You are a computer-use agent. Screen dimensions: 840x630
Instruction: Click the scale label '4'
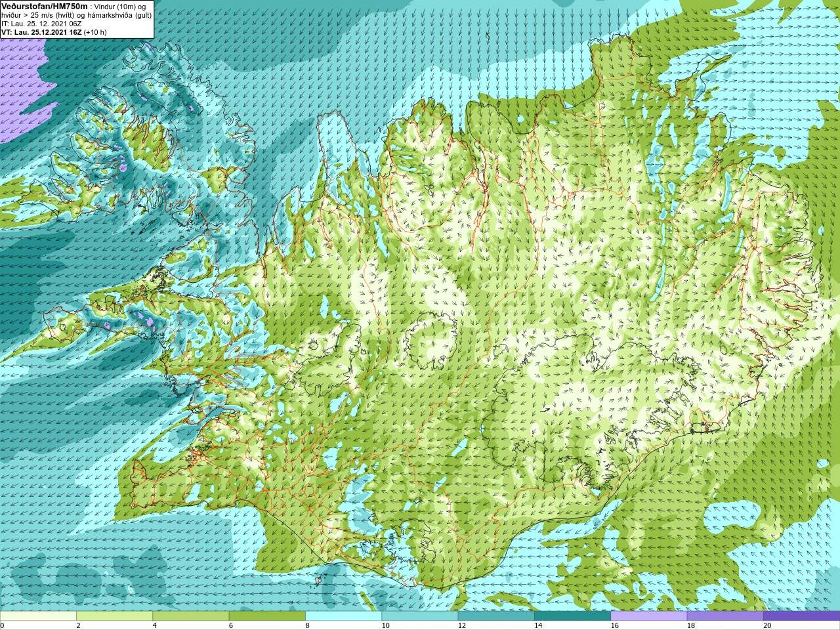click(154, 625)
